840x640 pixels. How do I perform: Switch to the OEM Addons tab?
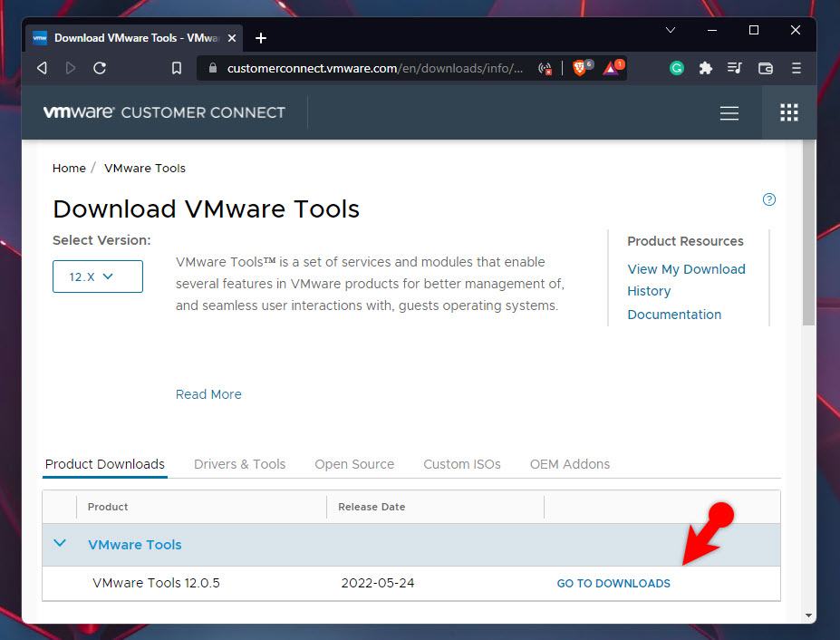click(570, 464)
